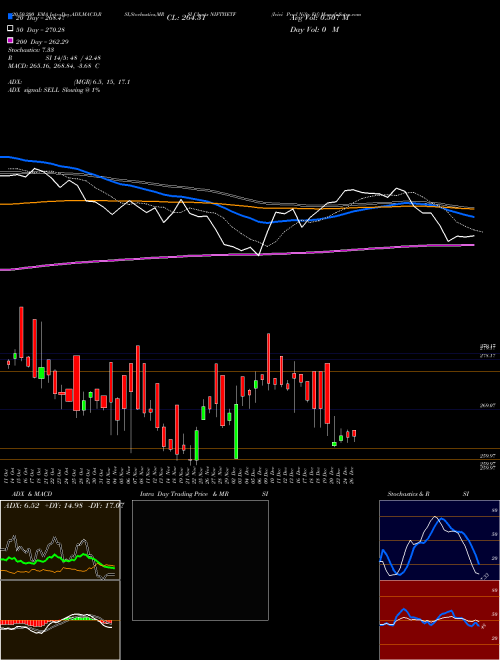Click the RSI 14/5 '48 / 42.48' value

(84, 58)
